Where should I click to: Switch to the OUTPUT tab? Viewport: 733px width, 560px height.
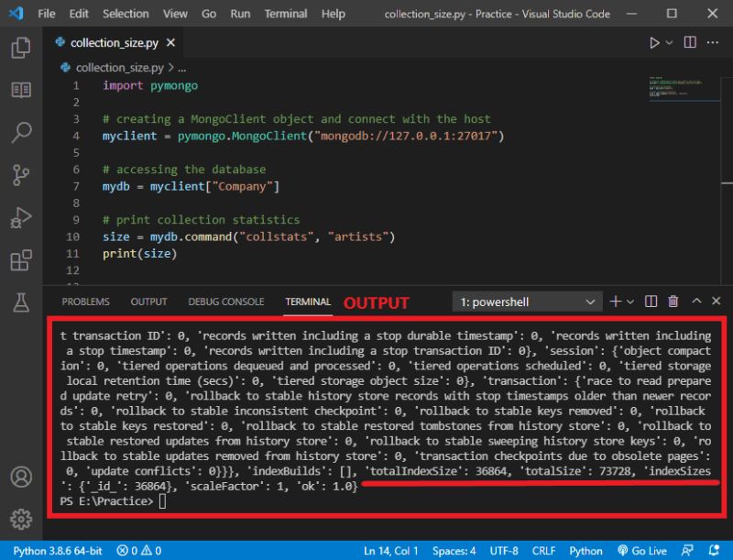pos(148,301)
